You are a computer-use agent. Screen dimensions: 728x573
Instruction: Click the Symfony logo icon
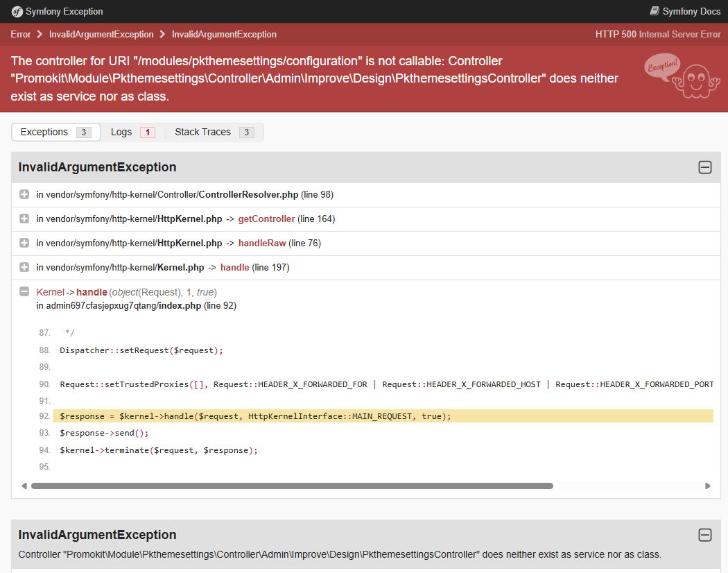[x=17, y=12]
